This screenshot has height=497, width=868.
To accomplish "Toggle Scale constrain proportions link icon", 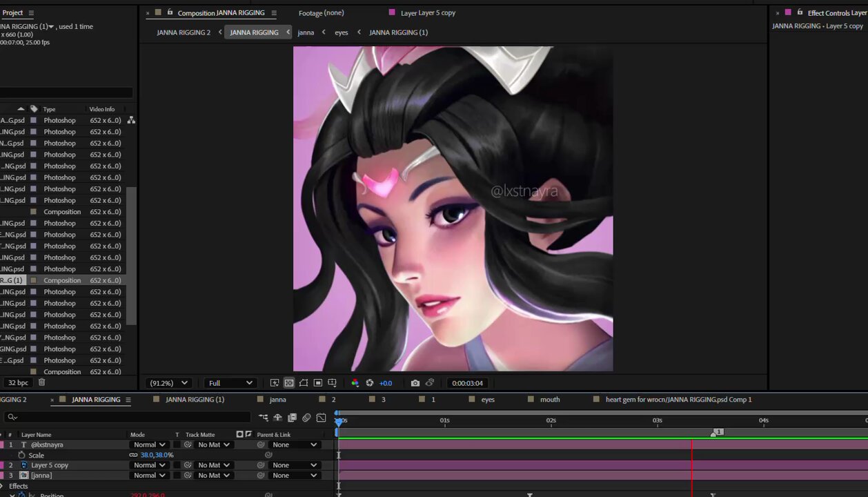I will [133, 456].
